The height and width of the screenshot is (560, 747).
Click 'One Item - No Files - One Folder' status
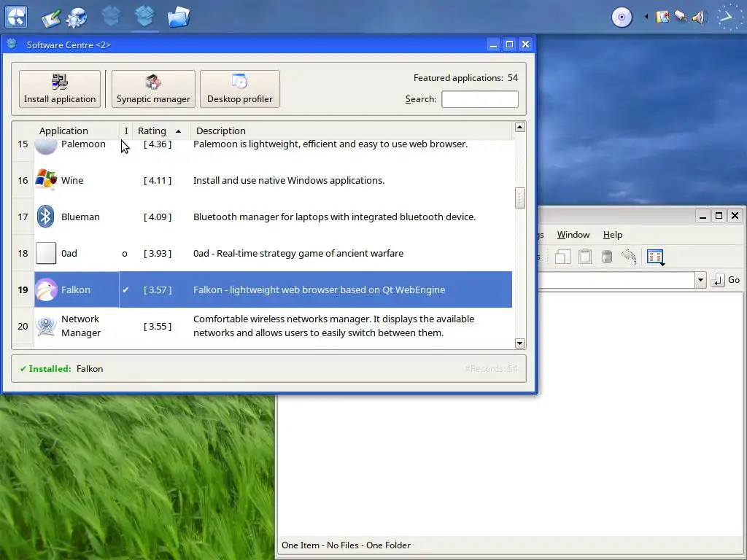tap(346, 545)
